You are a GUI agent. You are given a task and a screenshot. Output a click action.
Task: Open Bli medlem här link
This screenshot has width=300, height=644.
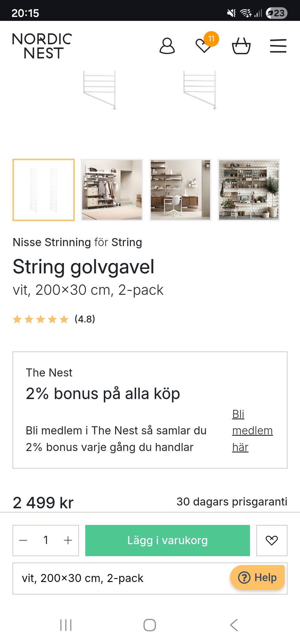tap(252, 431)
